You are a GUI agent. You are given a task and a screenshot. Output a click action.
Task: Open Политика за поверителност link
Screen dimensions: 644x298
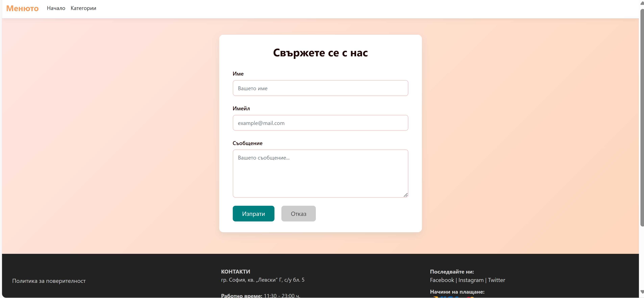(49, 281)
